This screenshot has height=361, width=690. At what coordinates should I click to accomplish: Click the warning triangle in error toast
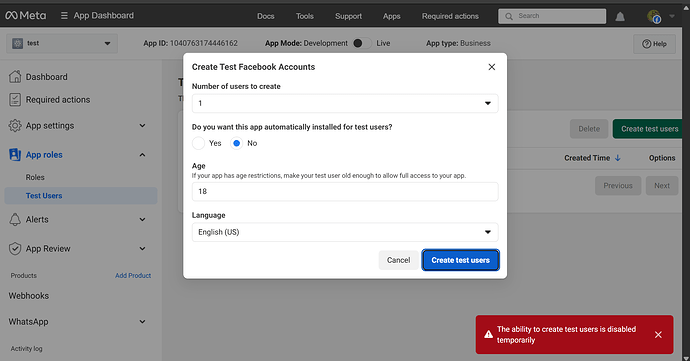tap(488, 335)
